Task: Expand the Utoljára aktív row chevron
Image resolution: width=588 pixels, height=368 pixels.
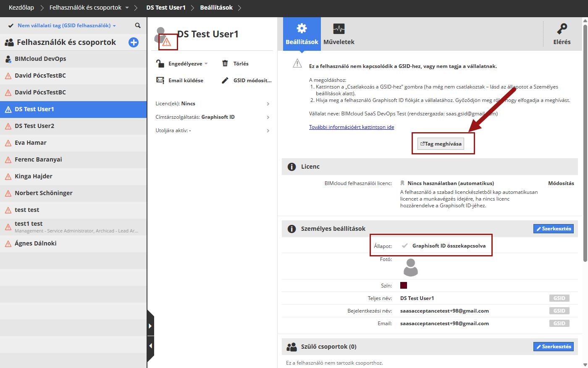Action: pos(268,130)
